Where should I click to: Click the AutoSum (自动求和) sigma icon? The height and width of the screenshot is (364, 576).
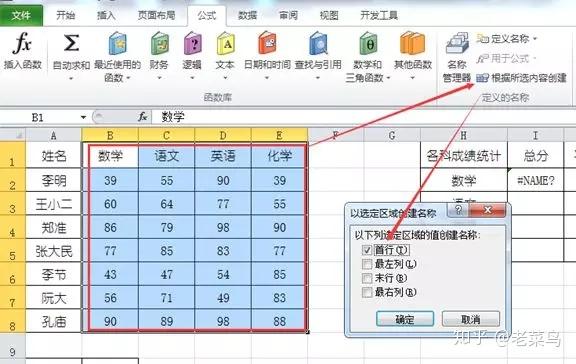point(71,43)
